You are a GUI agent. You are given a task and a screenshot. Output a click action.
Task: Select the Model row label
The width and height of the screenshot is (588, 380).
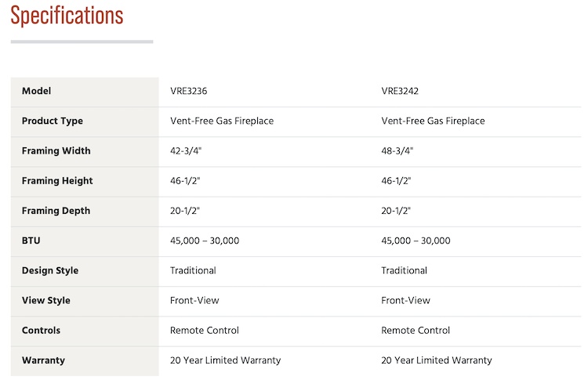(37, 91)
